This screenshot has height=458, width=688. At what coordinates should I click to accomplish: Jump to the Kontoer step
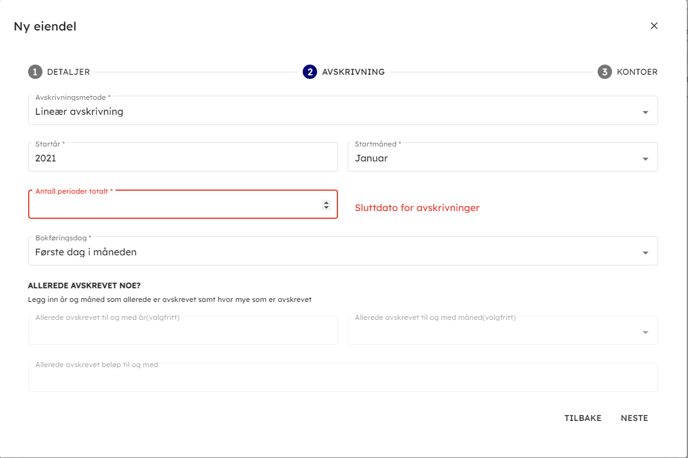pos(637,72)
